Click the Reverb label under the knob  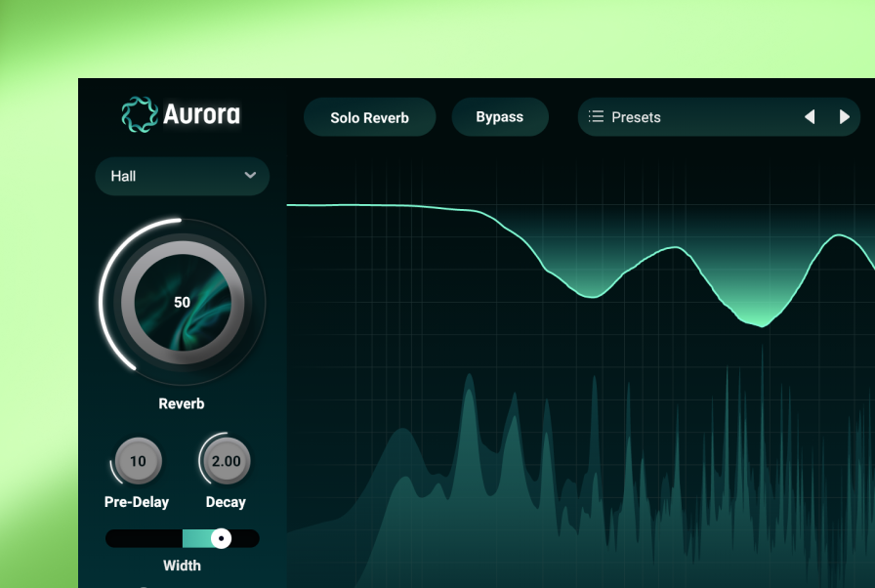[x=182, y=403]
